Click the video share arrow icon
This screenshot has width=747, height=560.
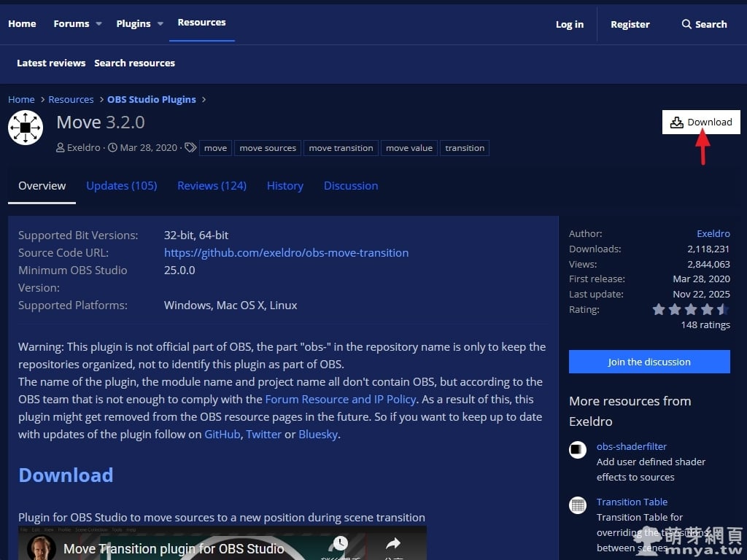pos(393,544)
